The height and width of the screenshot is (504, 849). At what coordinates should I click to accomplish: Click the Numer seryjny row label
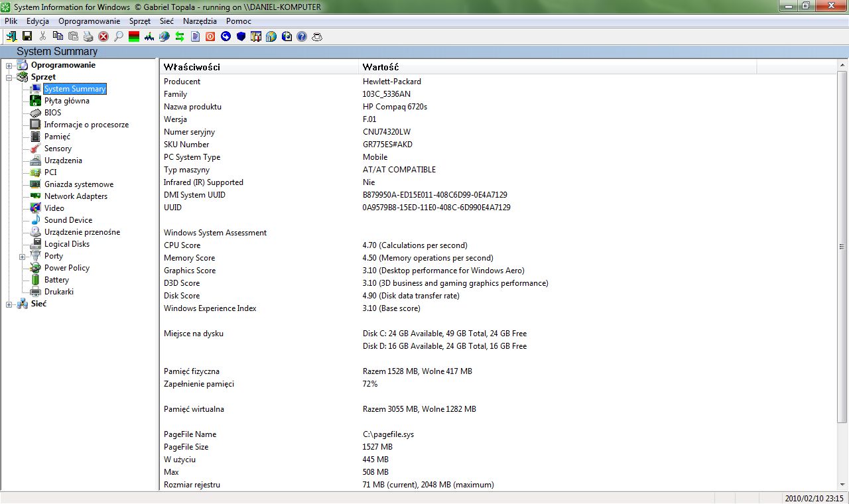pos(189,132)
